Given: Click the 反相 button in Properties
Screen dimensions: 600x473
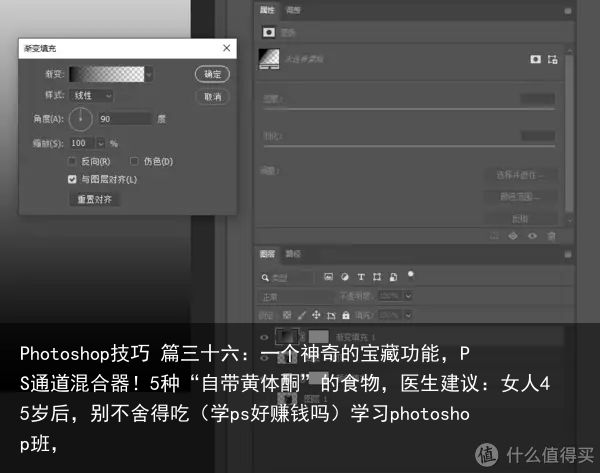Looking at the screenshot, I should [520, 219].
